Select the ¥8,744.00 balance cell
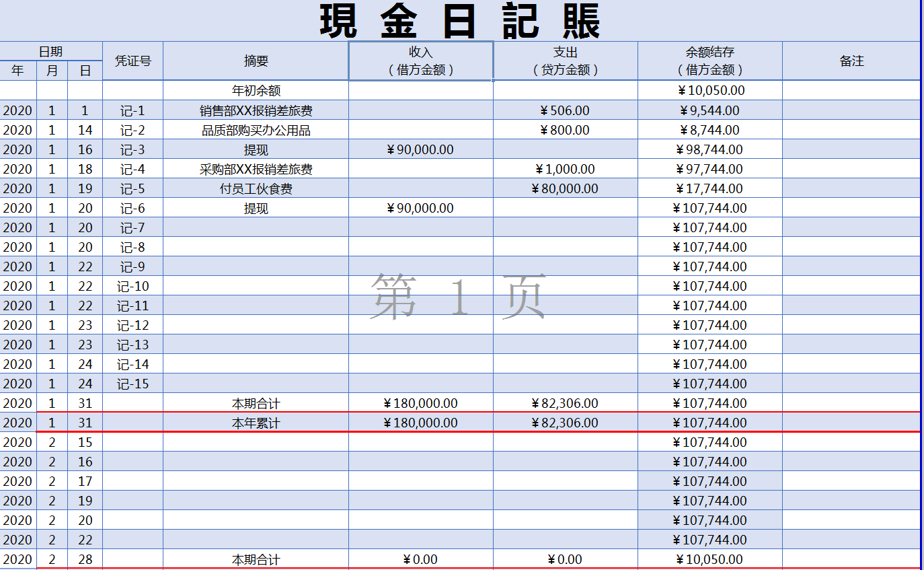The width and height of the screenshot is (924, 570). click(710, 130)
